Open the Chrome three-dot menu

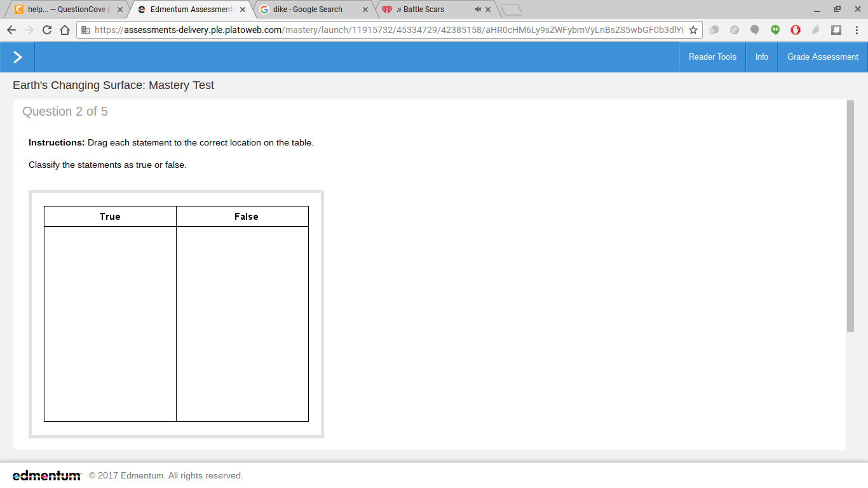(x=857, y=30)
